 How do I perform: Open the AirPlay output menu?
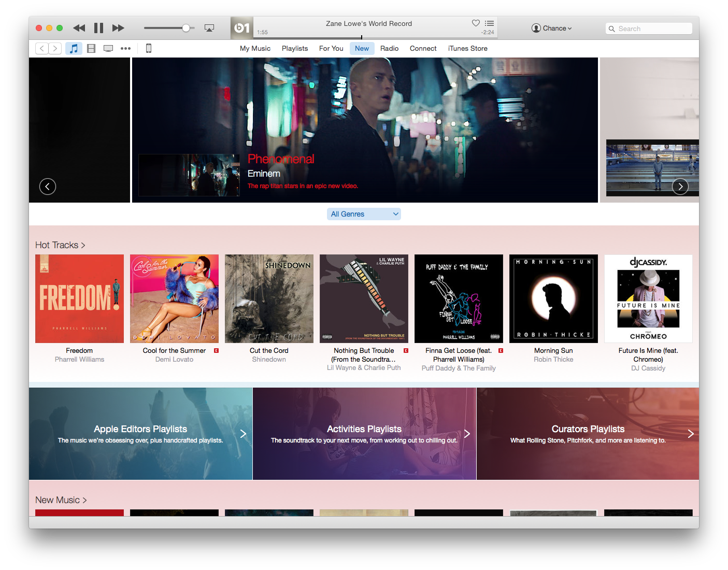209,28
